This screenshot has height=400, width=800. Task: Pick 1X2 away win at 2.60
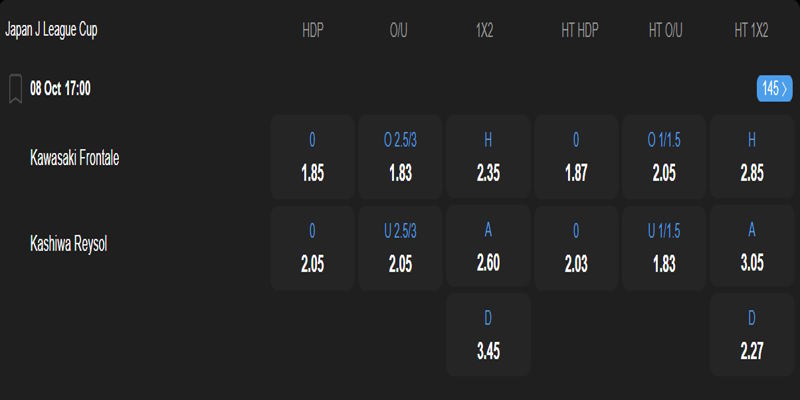click(488, 247)
